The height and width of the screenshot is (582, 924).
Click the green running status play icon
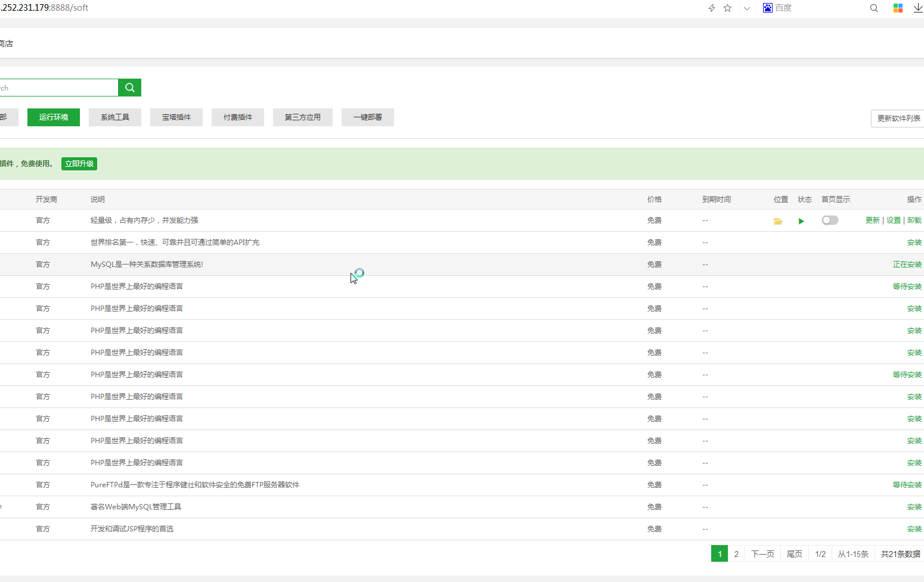[801, 221]
